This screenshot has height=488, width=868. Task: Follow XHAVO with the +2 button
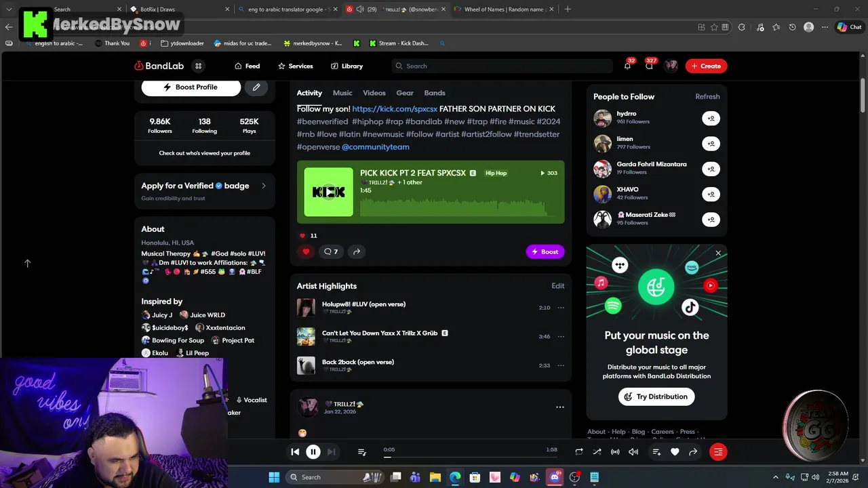711,195
